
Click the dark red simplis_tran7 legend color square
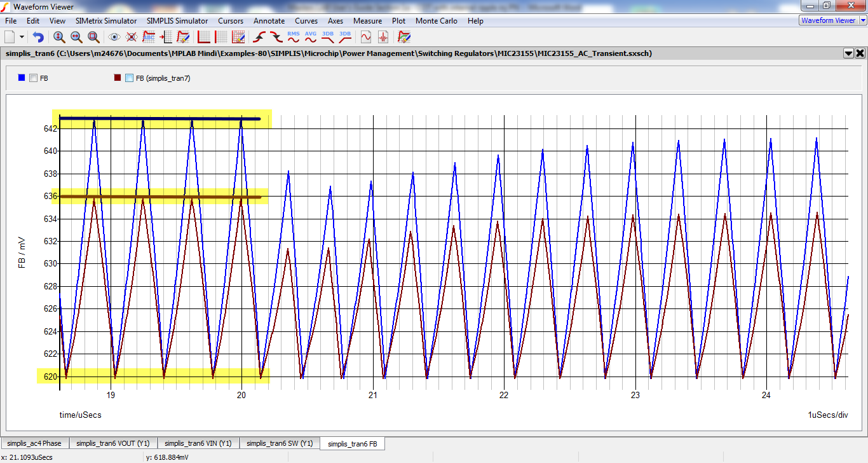click(x=118, y=78)
